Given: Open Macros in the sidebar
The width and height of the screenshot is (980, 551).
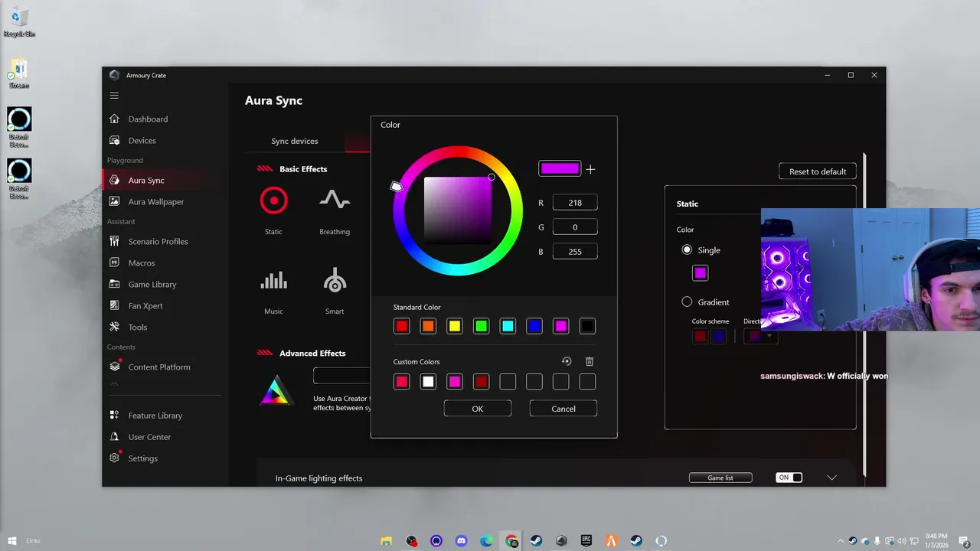Looking at the screenshot, I should (x=142, y=263).
